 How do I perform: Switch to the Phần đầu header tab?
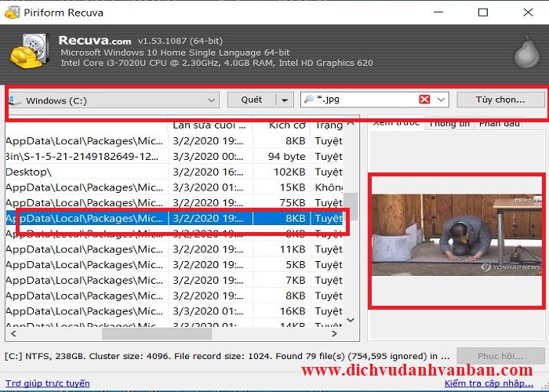click(x=499, y=124)
